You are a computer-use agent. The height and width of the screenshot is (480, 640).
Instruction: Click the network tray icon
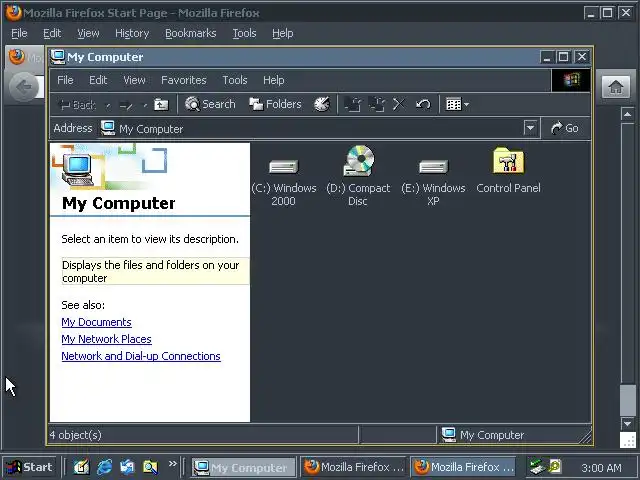point(537,466)
